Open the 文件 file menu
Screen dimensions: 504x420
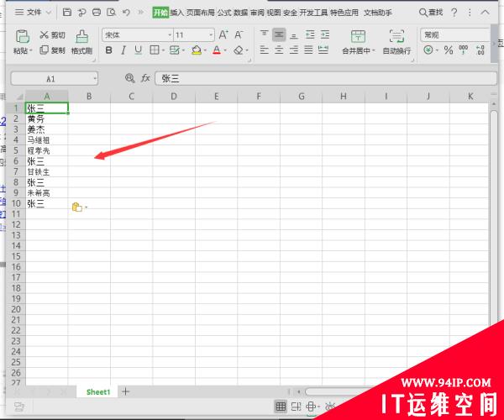pos(33,13)
